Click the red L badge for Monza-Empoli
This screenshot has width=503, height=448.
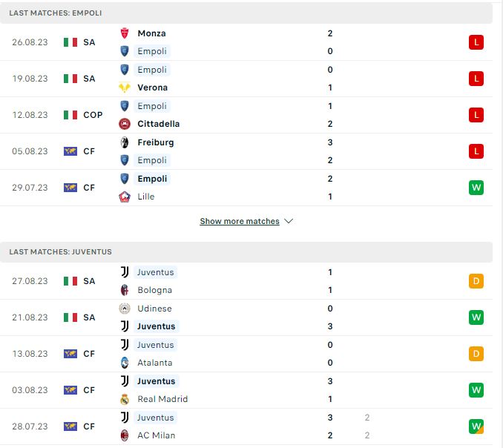tap(476, 42)
